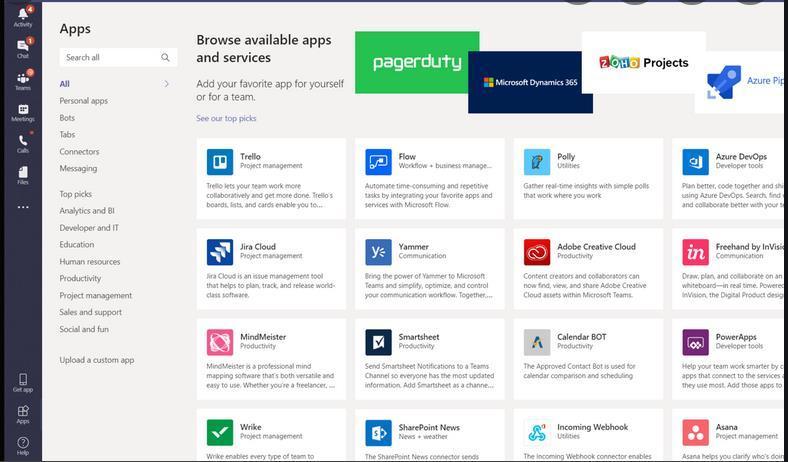Click the Trello app icon

220,162
